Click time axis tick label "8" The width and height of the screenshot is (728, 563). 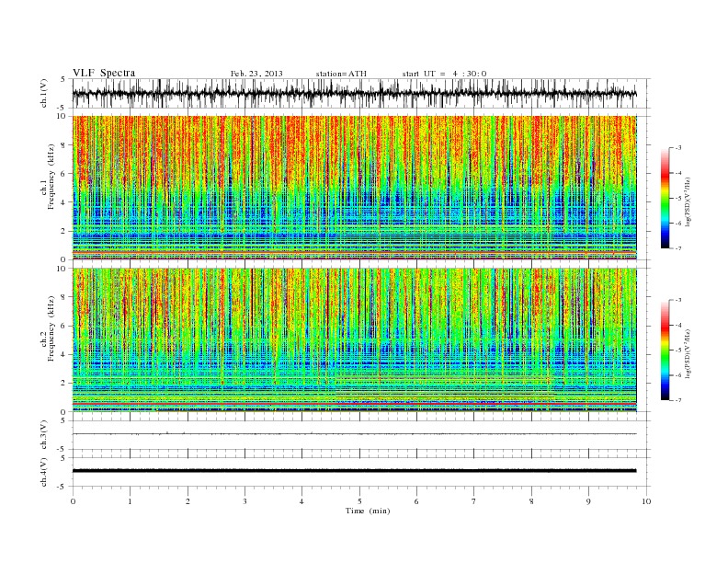[531, 501]
